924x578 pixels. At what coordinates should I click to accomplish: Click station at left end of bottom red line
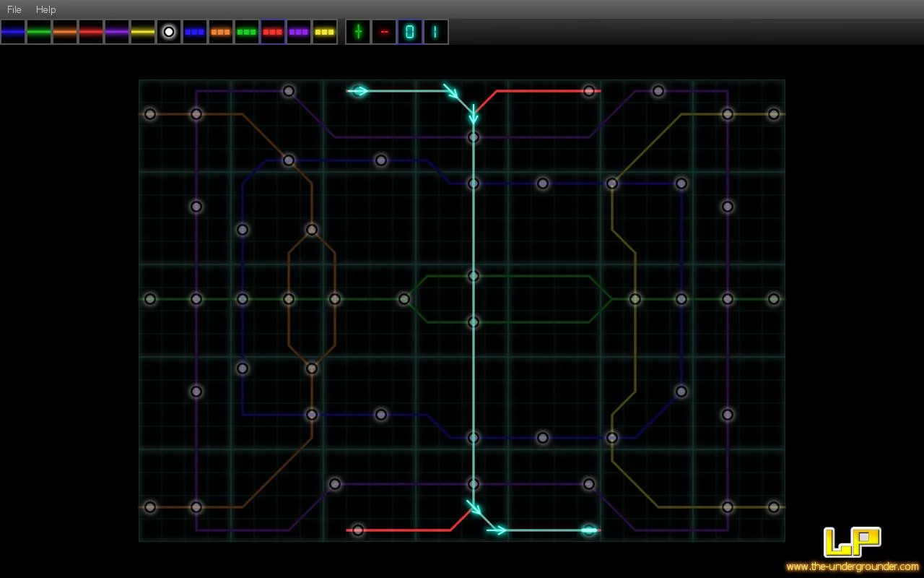click(x=358, y=530)
